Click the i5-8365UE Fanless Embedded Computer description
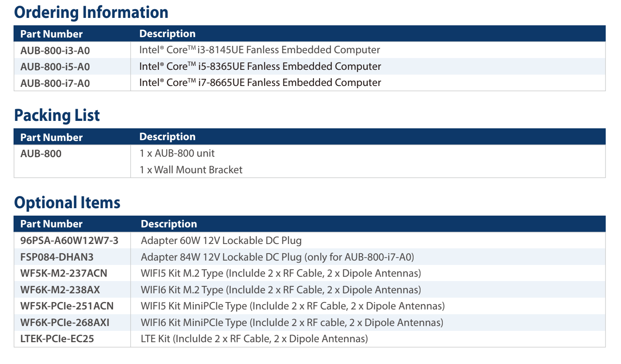The image size is (621, 364). [x=260, y=67]
